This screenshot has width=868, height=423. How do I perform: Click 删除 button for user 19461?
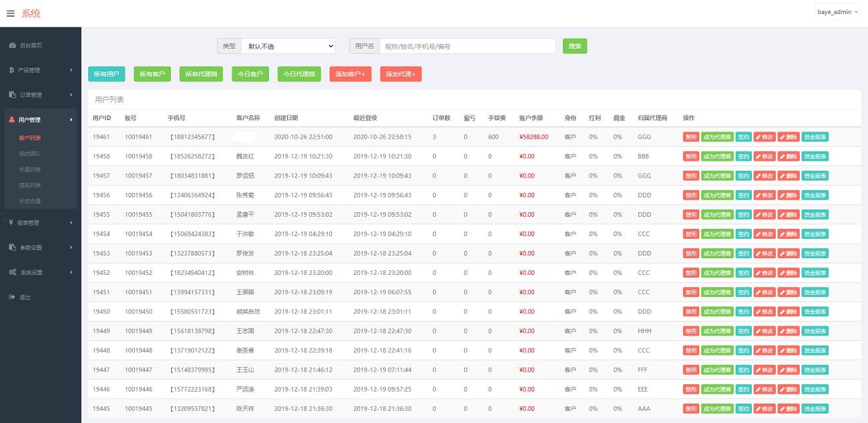tap(789, 137)
